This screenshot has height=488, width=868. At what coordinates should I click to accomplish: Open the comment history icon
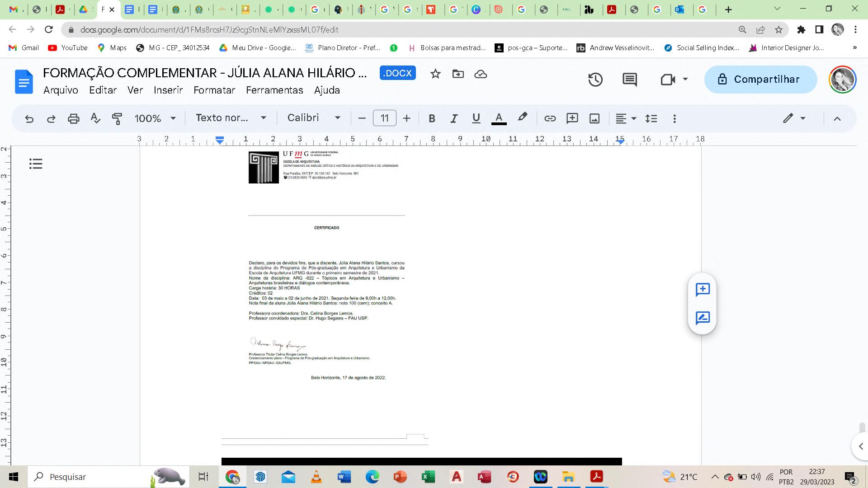tap(629, 80)
